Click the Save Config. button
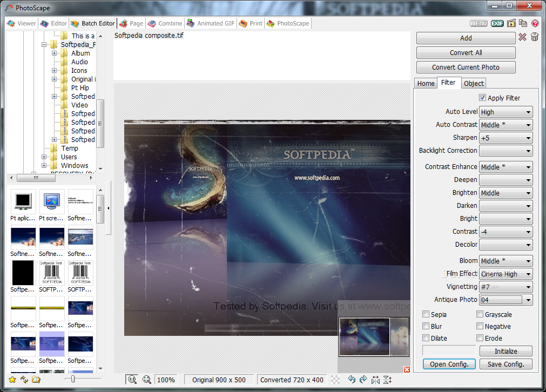 [x=506, y=364]
